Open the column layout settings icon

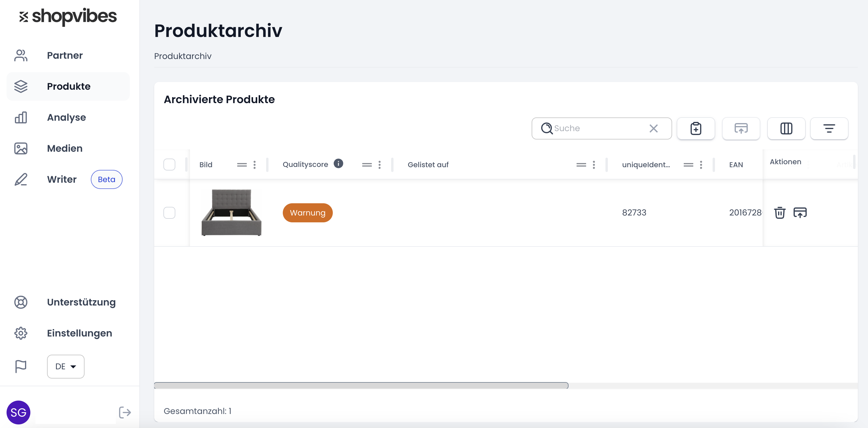pos(786,128)
